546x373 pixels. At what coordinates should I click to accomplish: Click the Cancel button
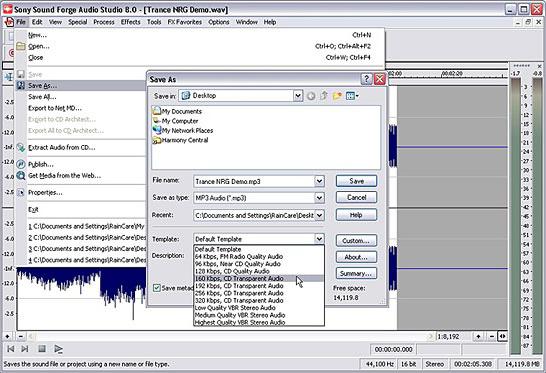(x=356, y=197)
